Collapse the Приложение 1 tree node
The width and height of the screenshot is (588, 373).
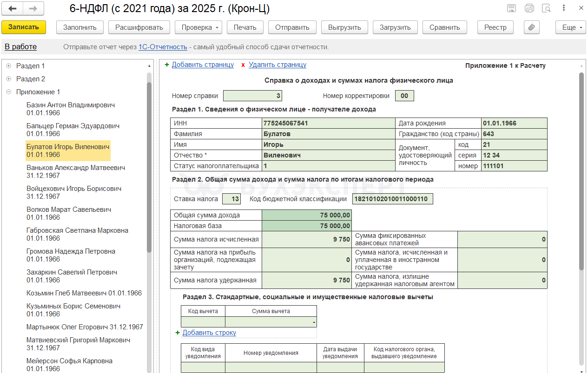(8, 92)
